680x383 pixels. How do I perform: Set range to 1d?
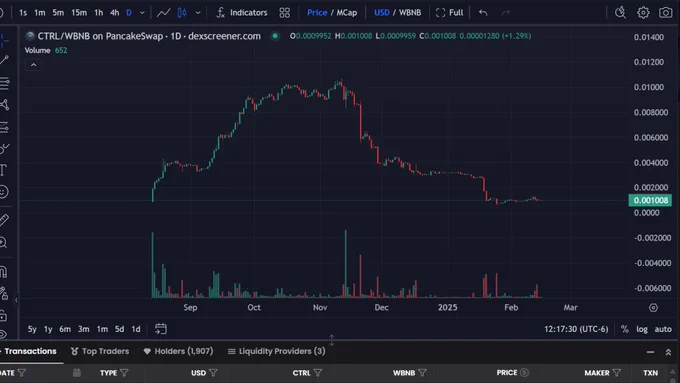tap(136, 329)
